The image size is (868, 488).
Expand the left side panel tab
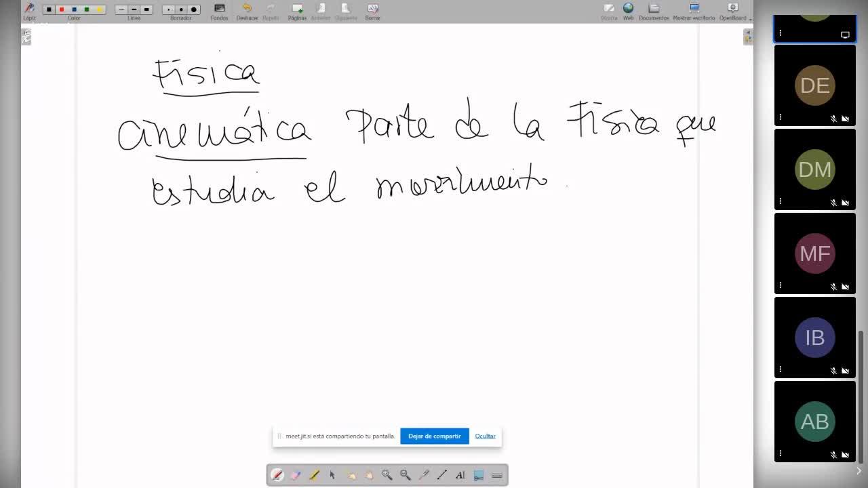[26, 37]
